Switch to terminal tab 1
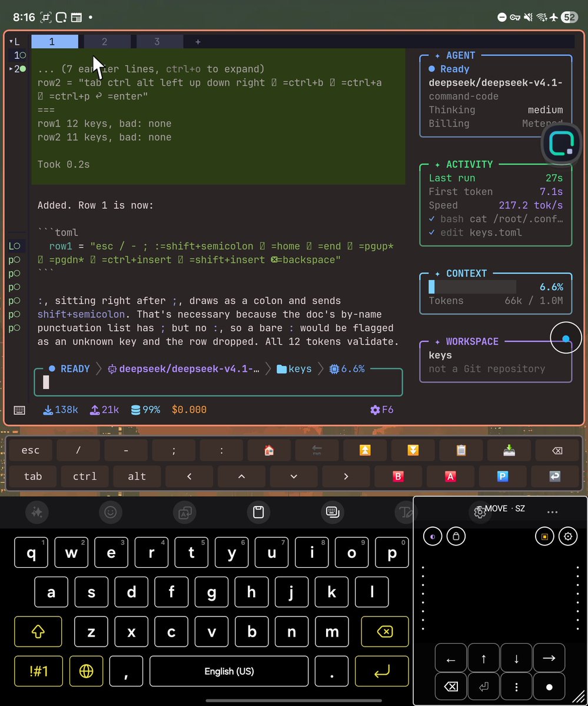The width and height of the screenshot is (588, 706). point(54,41)
